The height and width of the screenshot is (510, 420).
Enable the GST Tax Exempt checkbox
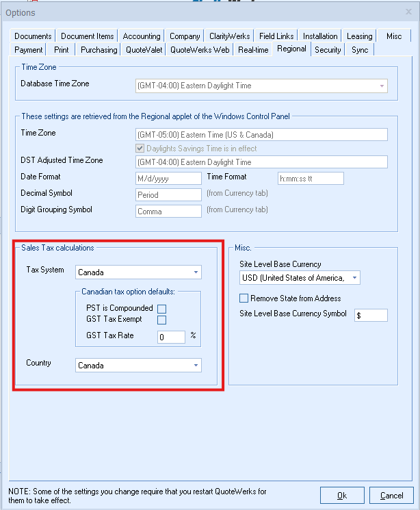[162, 320]
